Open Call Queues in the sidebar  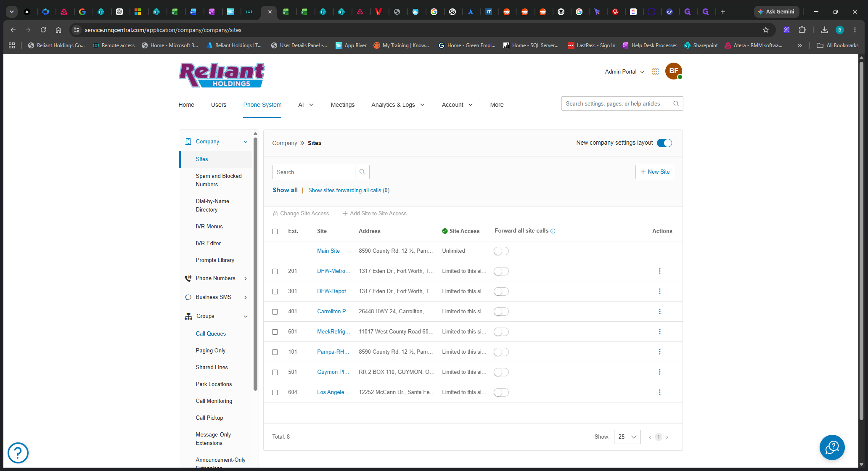[211, 334]
